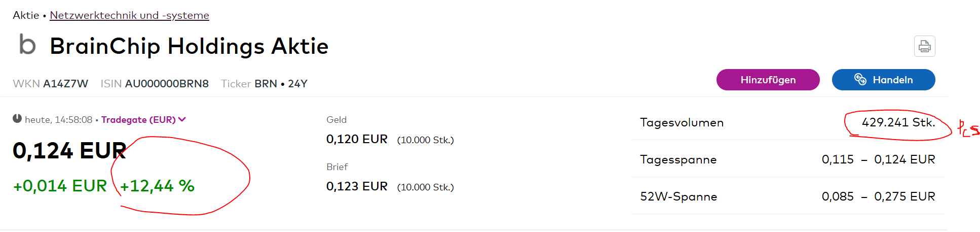
Task: Click the Brief ask price 0,123 EUR
Action: point(357,186)
